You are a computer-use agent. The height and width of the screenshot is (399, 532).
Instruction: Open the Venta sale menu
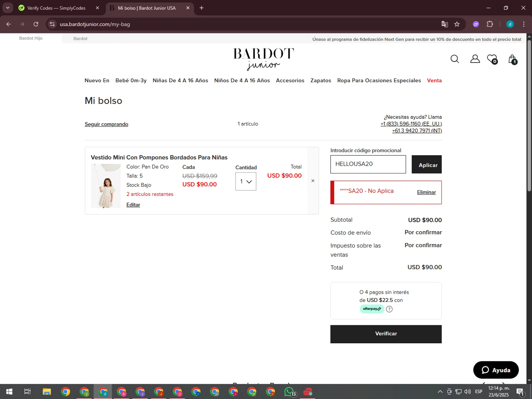(x=434, y=81)
